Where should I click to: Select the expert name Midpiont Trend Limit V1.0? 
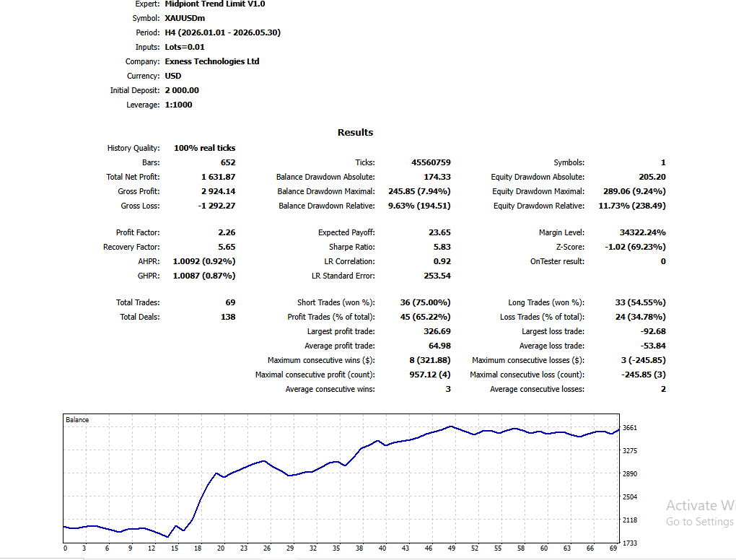[215, 4]
